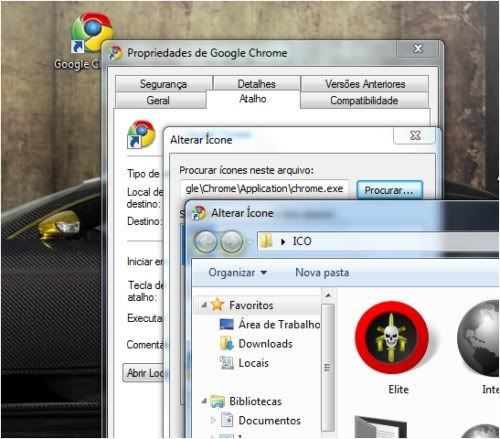500x439 pixels.
Task: Select the dark folder icon file below Elite
Action: point(381,427)
